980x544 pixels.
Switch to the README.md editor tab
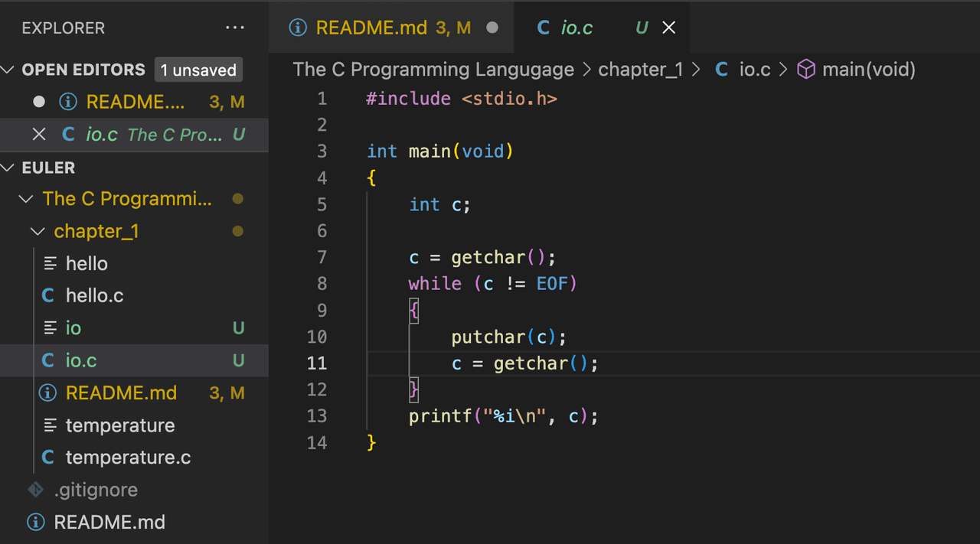coord(392,28)
